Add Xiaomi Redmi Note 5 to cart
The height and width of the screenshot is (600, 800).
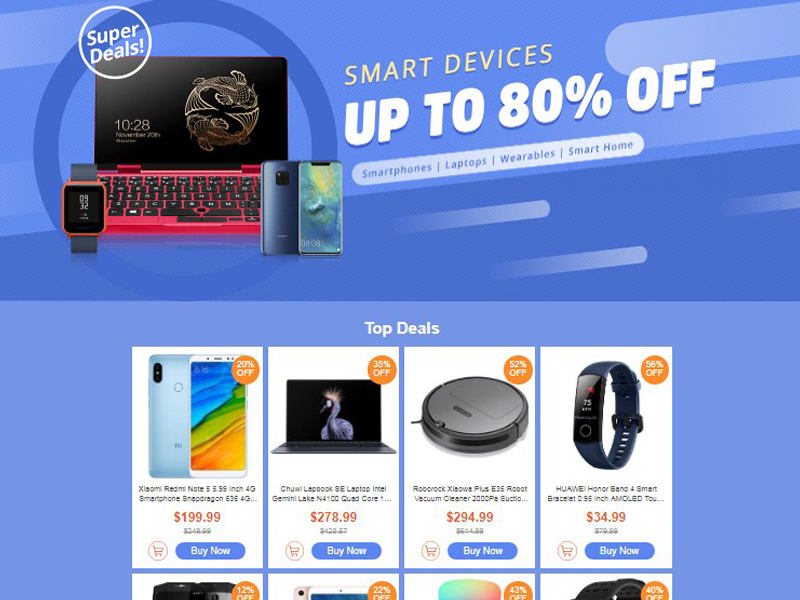point(158,551)
